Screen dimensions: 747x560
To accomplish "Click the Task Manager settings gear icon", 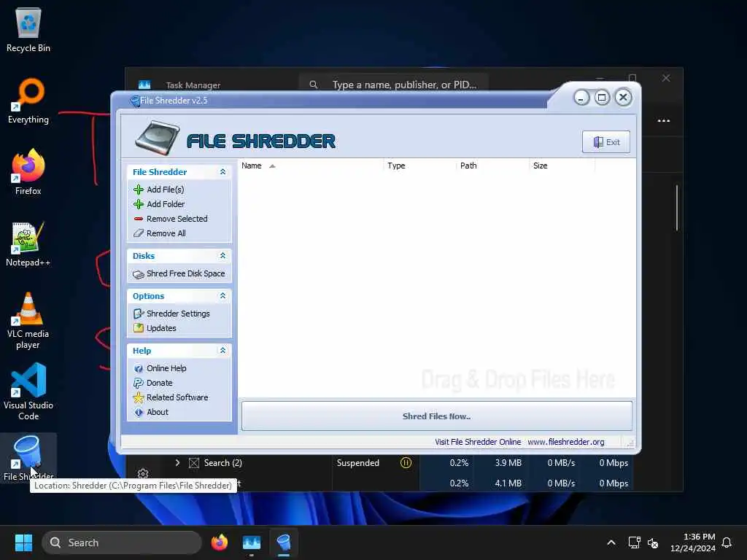I will pyautogui.click(x=143, y=473).
